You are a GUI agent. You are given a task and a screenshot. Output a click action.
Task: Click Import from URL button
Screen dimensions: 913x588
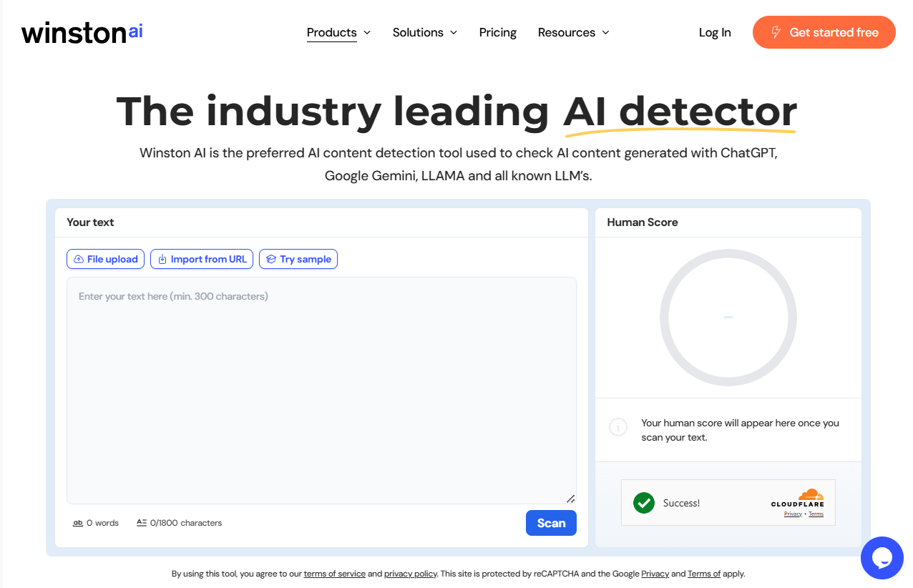[x=202, y=259]
